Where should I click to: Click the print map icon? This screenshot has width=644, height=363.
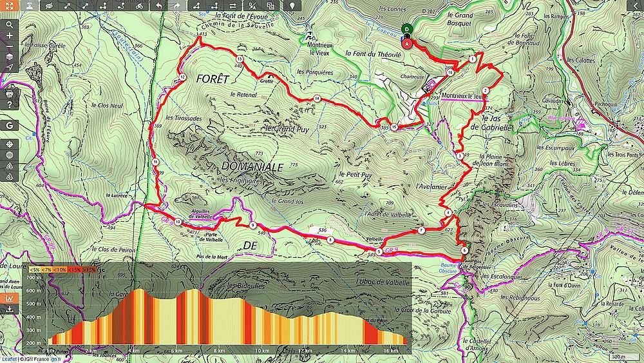coord(10,93)
